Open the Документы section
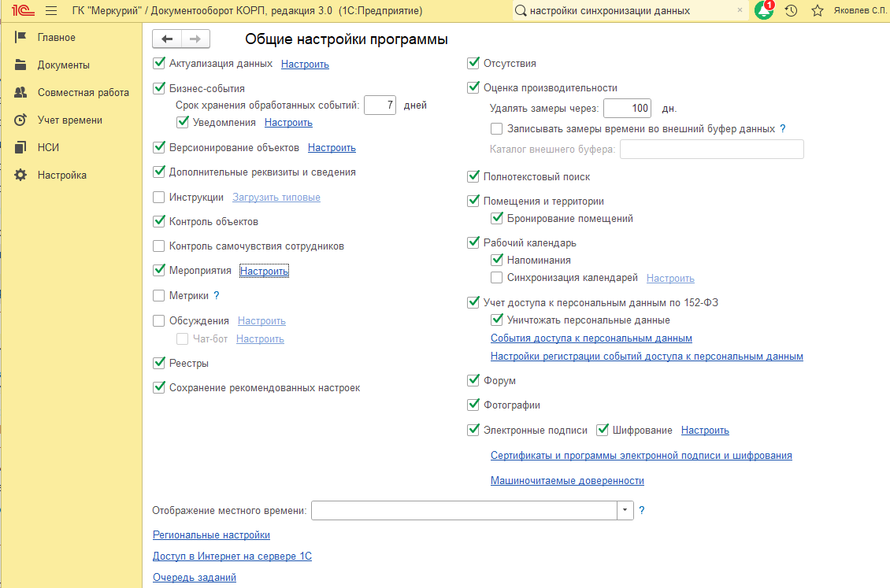Viewport: 890px width, 588px height. (x=64, y=65)
